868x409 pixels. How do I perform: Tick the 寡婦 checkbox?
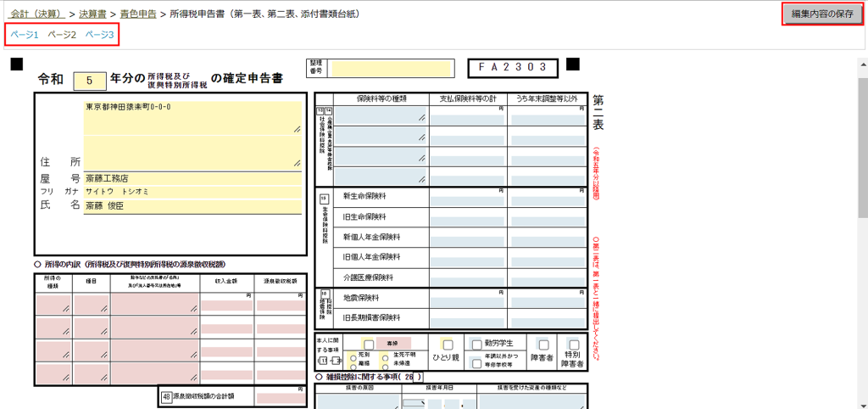(x=369, y=345)
